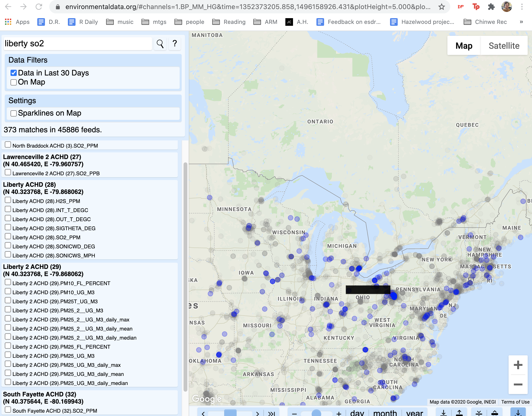This screenshot has width=532, height=416.
Task: Click the timeline zoom slider knob
Action: pos(316,413)
